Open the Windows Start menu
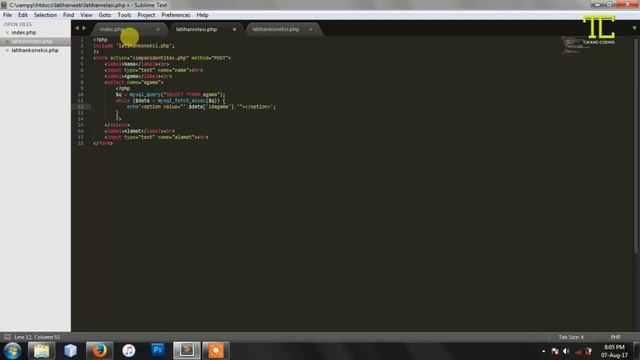Screen dimensions: 640x360 (12, 351)
